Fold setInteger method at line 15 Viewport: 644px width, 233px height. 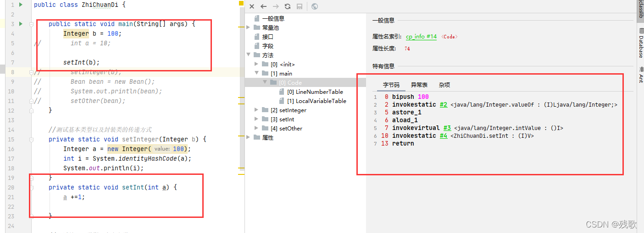click(31, 139)
